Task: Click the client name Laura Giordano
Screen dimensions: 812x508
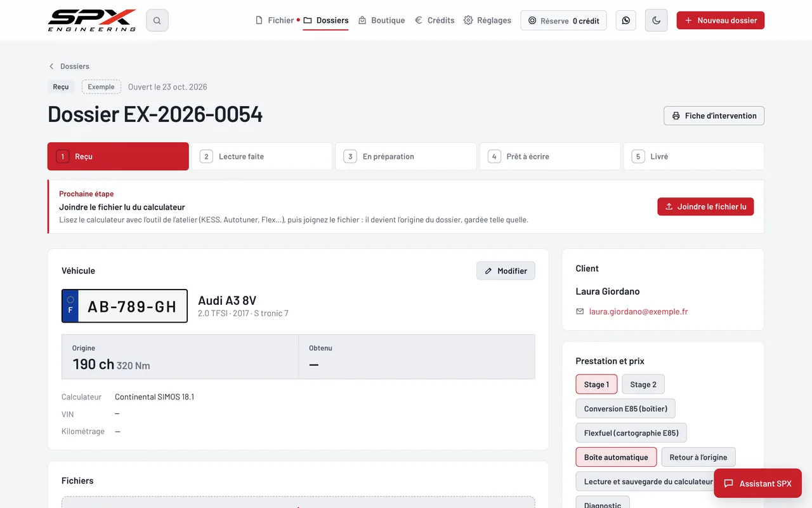Action: tap(608, 291)
